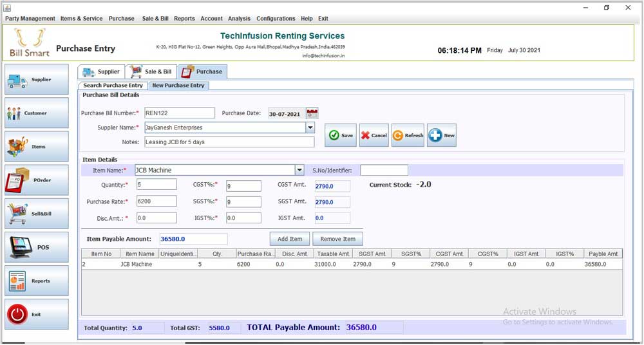This screenshot has width=644, height=345.
Task: Open the Supplier sidebar module
Action: tap(37, 79)
